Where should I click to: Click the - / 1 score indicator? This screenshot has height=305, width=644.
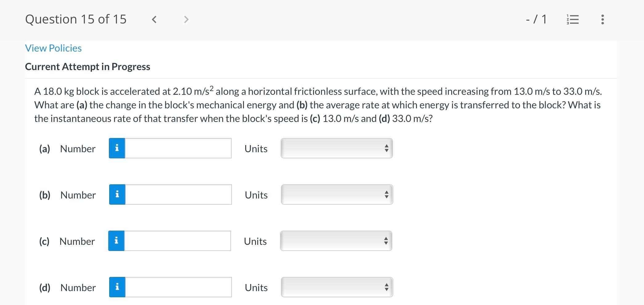536,19
